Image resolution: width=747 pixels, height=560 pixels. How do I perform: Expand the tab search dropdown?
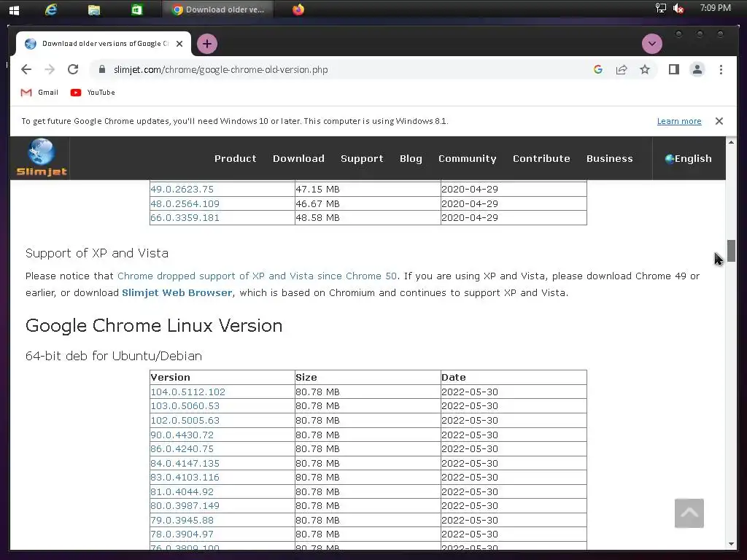coord(651,44)
